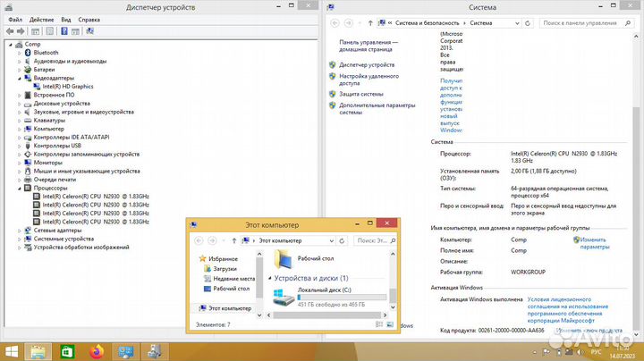This screenshot has height=361, width=644.
Task: Click the horizontal scrollbar in Этот компьютер window
Action: (326, 315)
